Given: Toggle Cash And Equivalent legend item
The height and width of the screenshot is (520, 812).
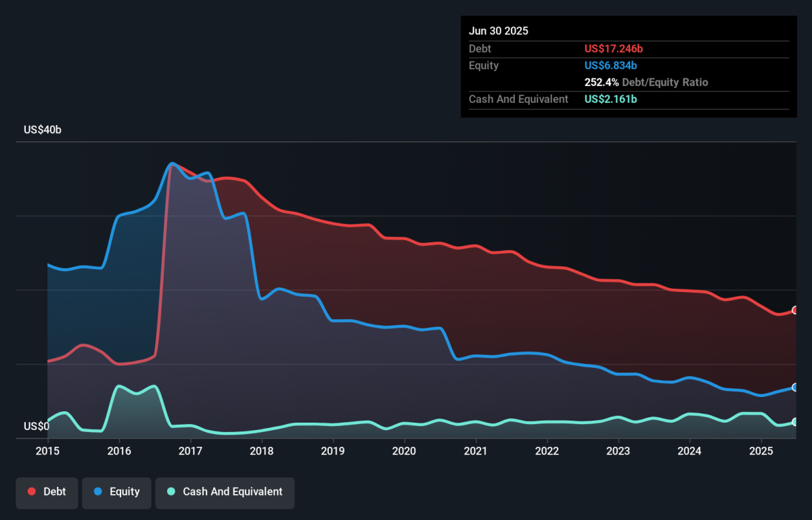Looking at the screenshot, I should tap(225, 492).
